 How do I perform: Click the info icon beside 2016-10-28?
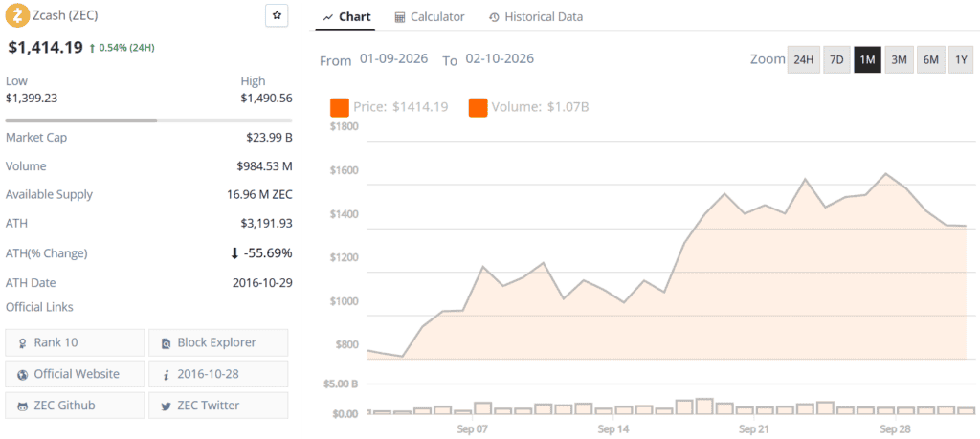tap(167, 375)
